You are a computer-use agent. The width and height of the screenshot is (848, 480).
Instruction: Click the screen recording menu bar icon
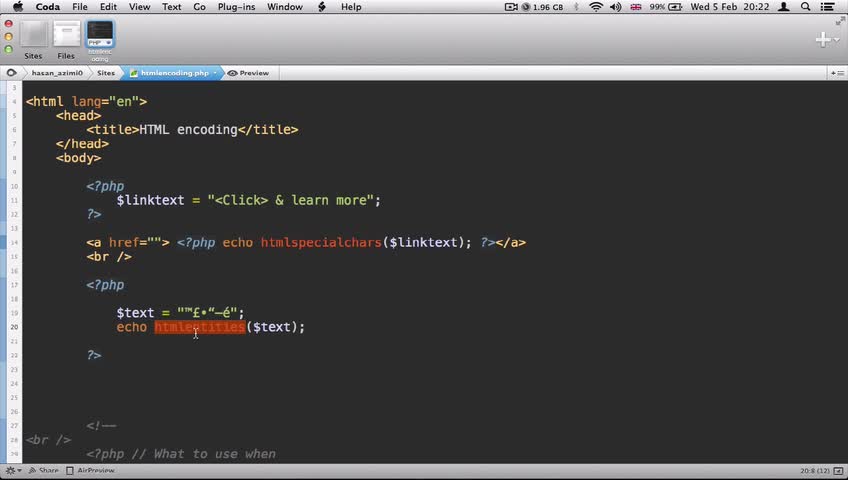pos(511,7)
